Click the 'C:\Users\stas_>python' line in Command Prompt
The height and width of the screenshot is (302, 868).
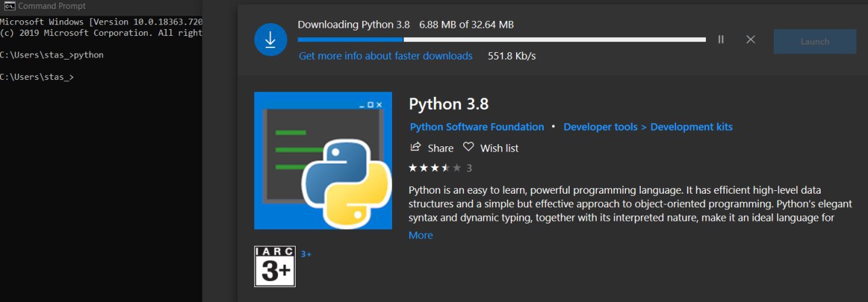(52, 55)
